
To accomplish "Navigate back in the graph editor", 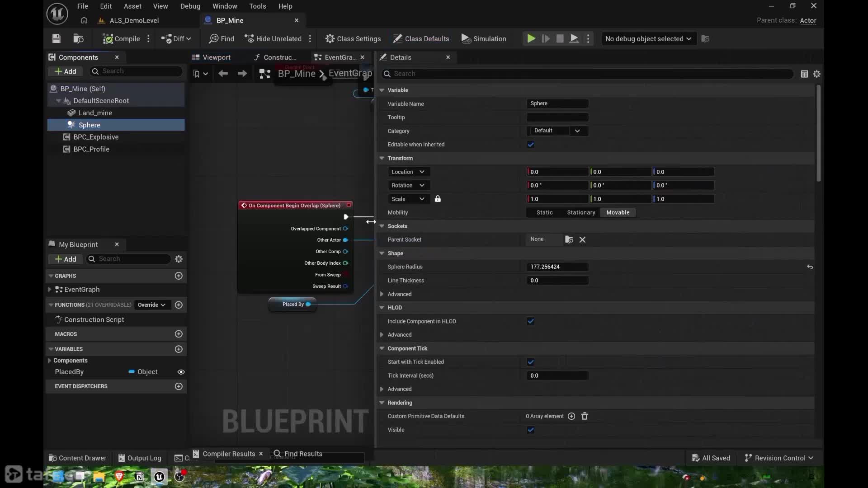I will pyautogui.click(x=223, y=74).
